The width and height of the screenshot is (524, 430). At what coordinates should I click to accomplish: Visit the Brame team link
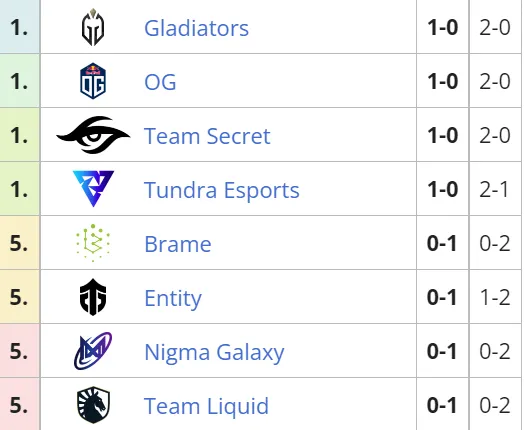[178, 244]
